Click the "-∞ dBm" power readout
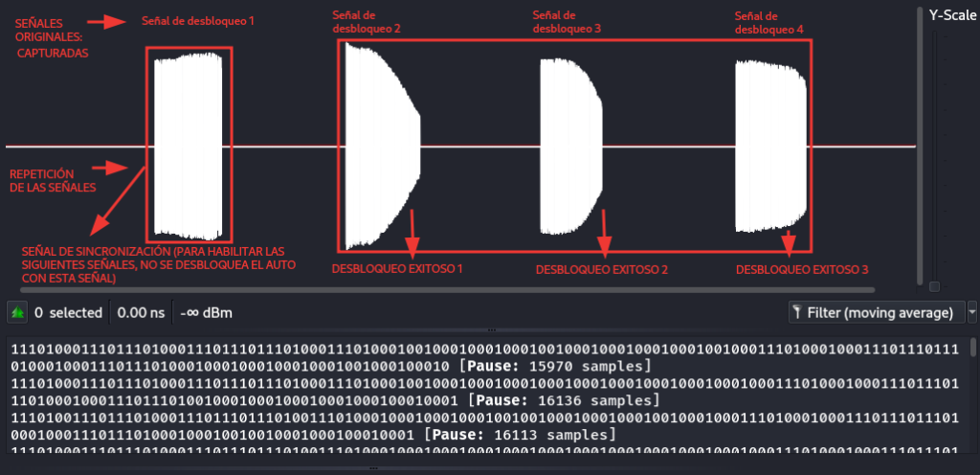Screen dimensions: 980x475 (x=206, y=312)
